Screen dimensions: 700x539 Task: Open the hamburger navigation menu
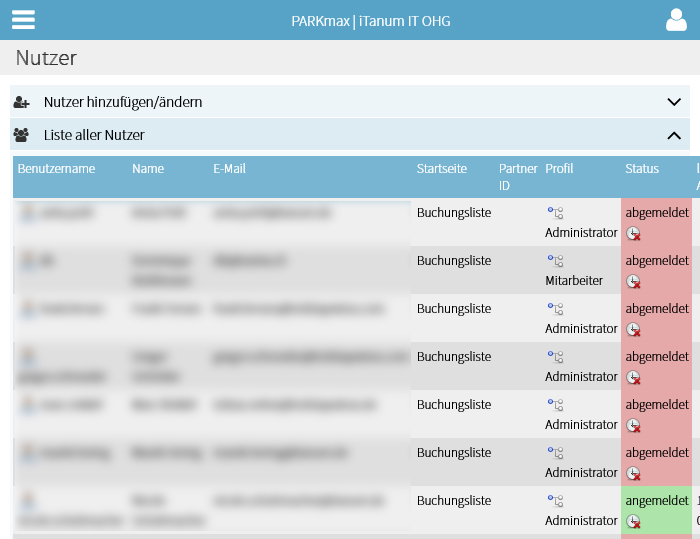23,20
